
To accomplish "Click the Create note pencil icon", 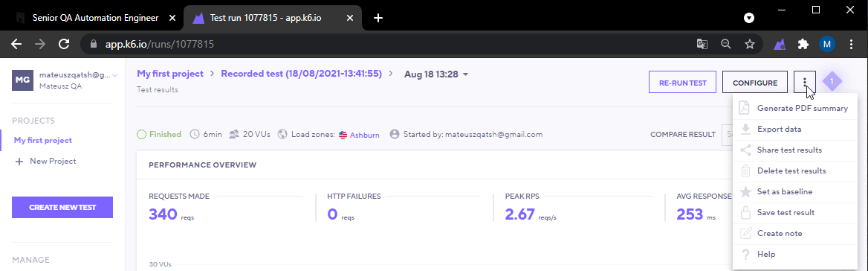I will pos(745,233).
